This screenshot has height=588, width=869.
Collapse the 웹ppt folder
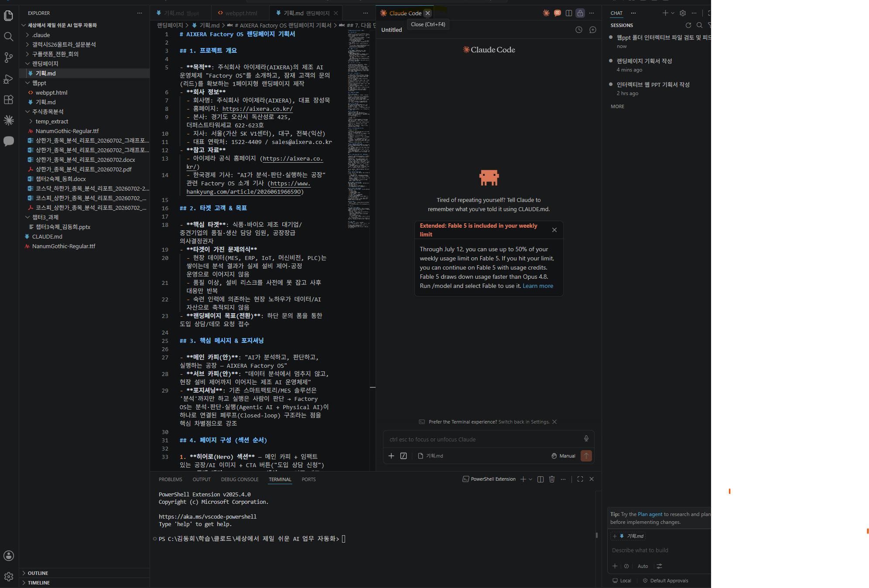[39, 83]
